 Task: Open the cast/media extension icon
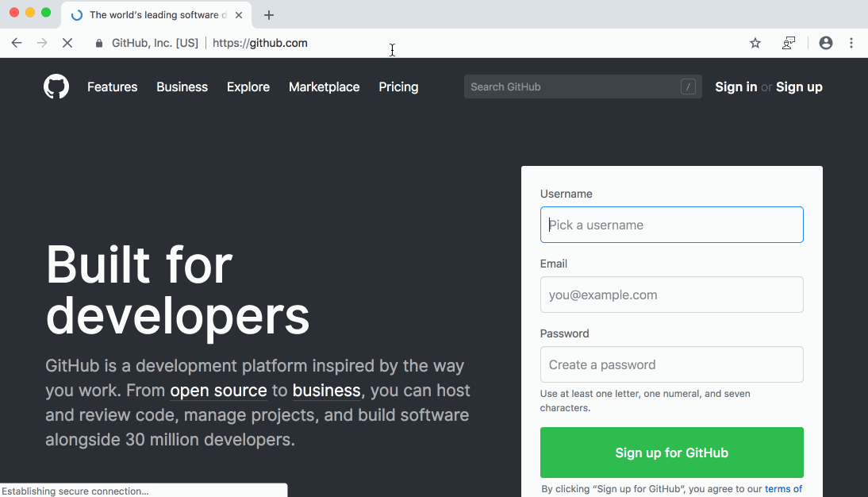coord(789,43)
